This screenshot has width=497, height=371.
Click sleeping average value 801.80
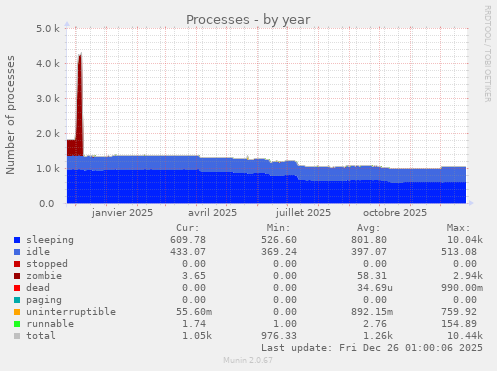pos(369,240)
